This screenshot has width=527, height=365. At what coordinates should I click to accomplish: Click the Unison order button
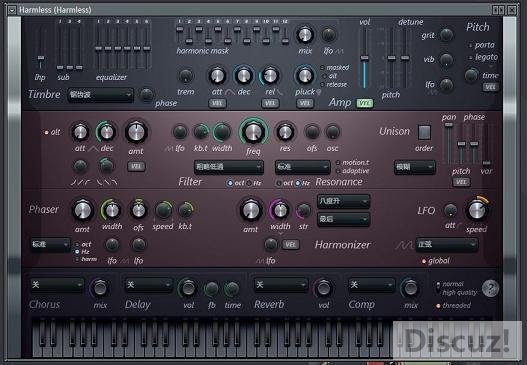424,132
